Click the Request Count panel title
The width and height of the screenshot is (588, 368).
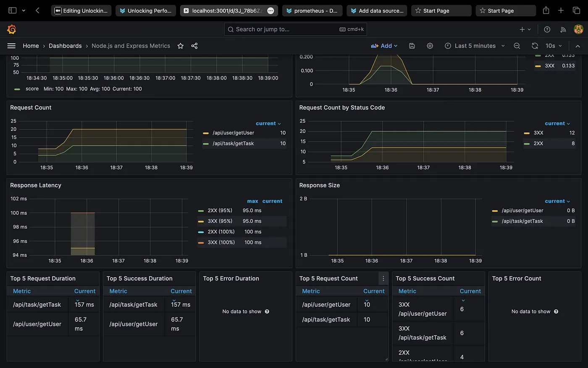pos(31,108)
